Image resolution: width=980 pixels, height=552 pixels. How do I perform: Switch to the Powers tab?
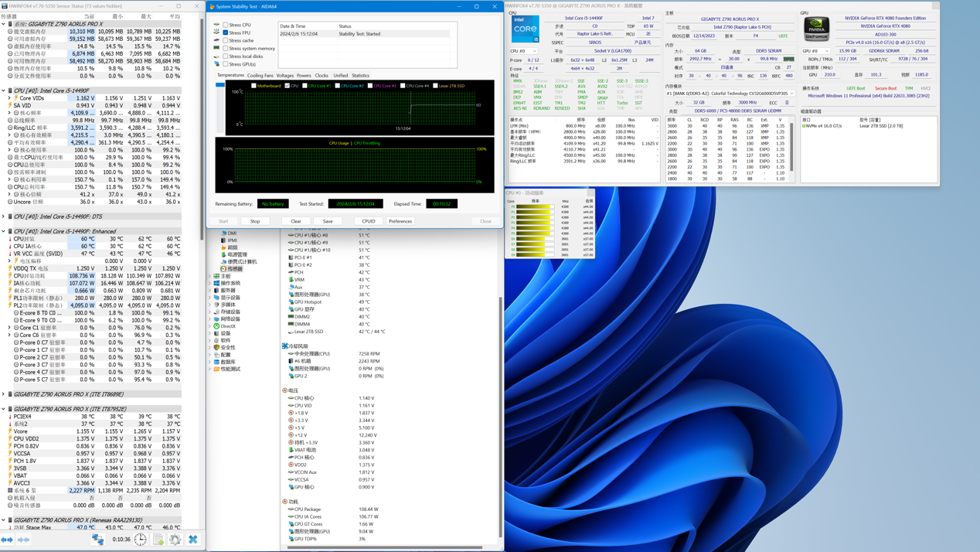point(305,76)
